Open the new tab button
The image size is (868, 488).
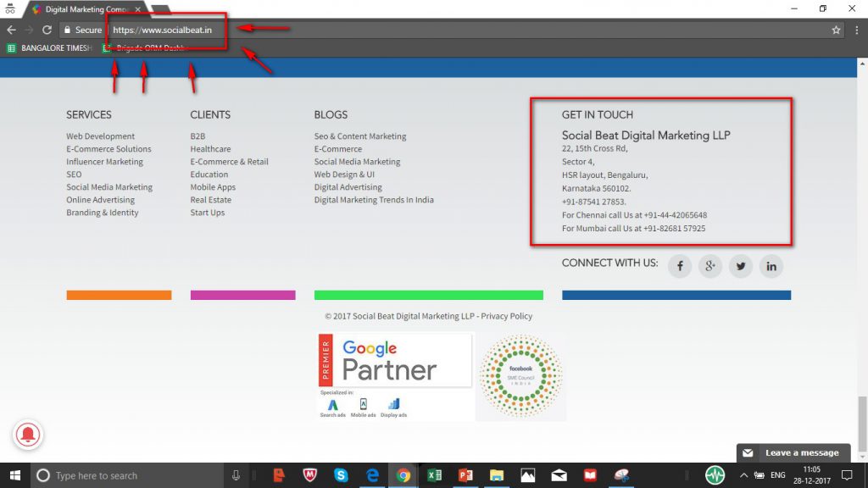coord(160,10)
